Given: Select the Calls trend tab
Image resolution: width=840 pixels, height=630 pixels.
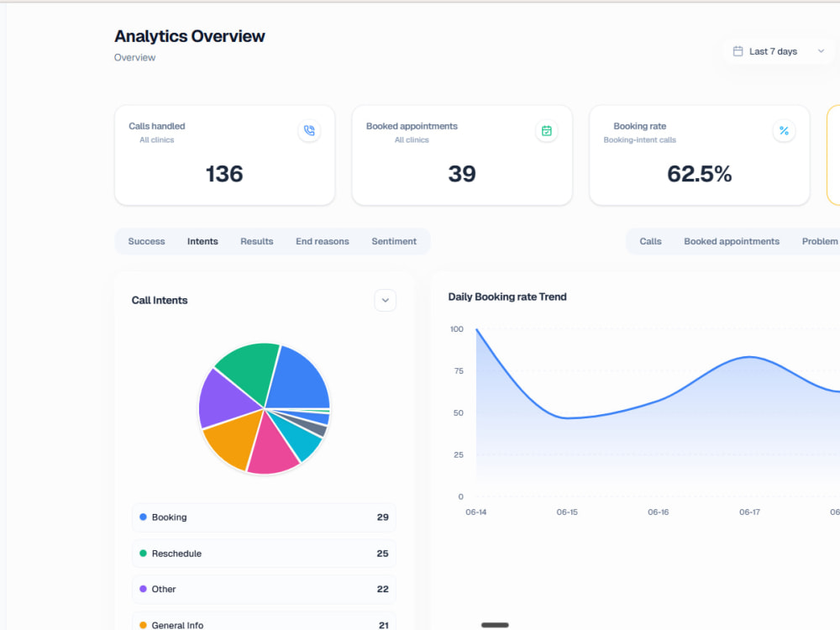Looking at the screenshot, I should point(650,242).
